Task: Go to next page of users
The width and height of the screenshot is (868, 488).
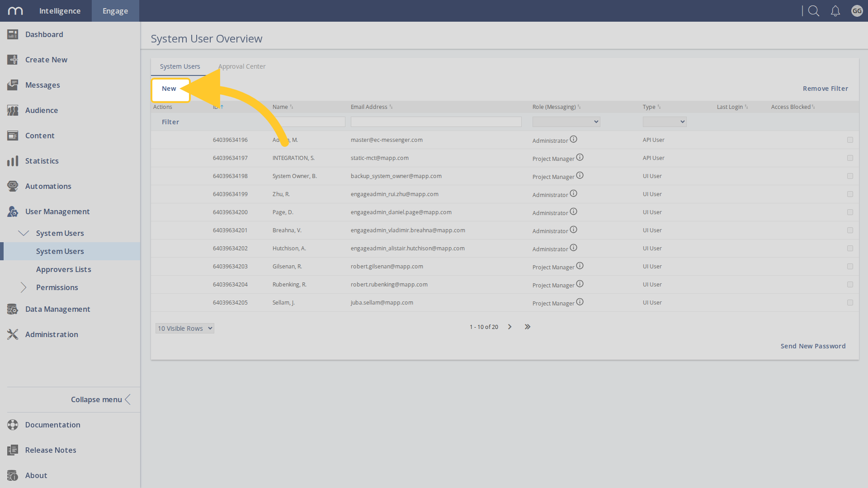Action: 509,327
